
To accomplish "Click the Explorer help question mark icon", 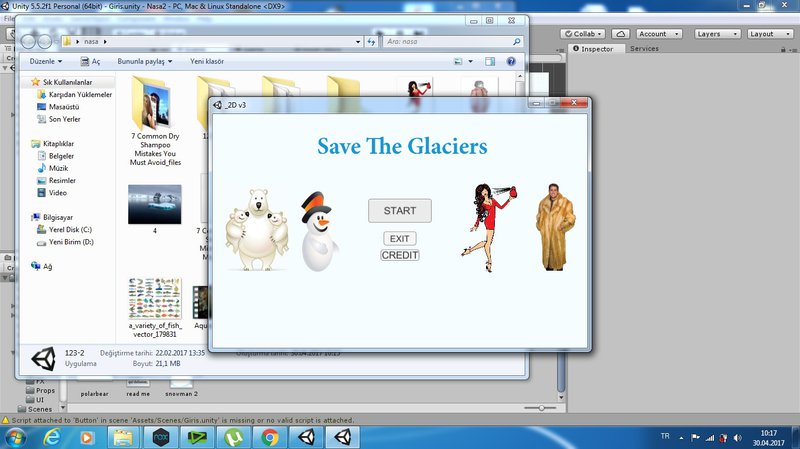I will (x=511, y=61).
